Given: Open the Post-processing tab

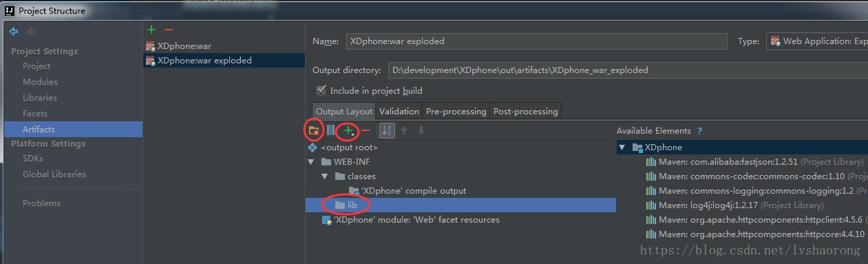Looking at the screenshot, I should (x=525, y=111).
